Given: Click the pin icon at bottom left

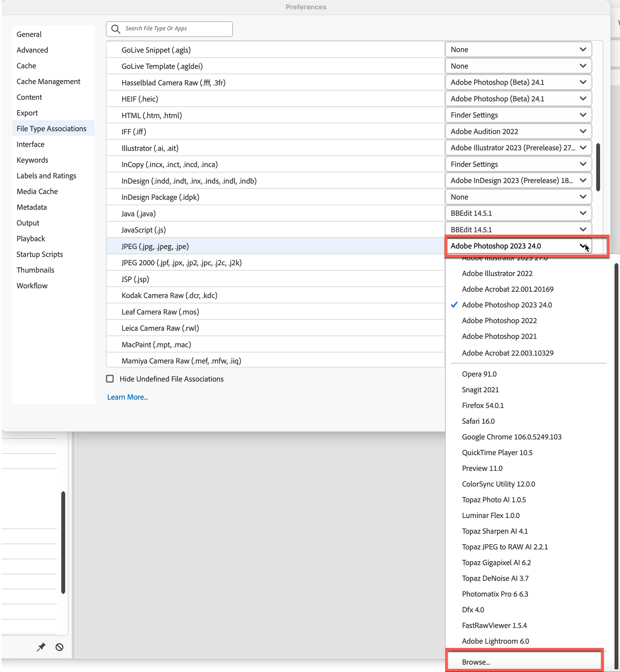Looking at the screenshot, I should pos(41,647).
